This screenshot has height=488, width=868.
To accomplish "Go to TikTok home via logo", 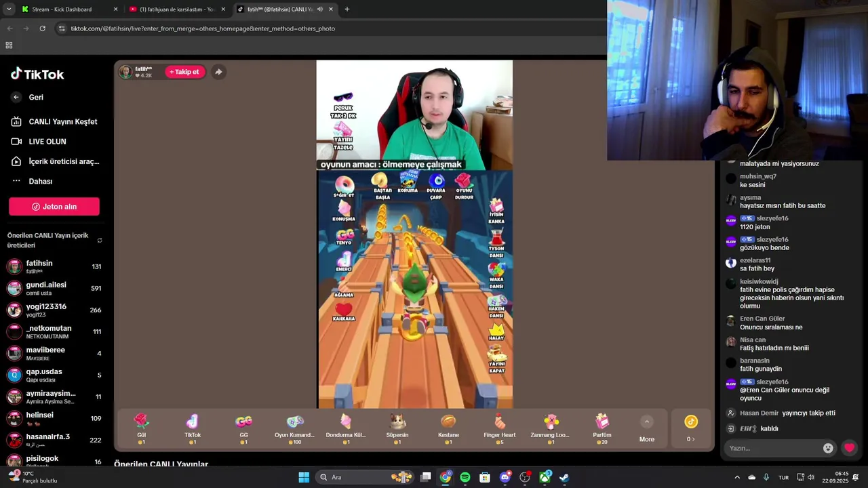I will [37, 74].
